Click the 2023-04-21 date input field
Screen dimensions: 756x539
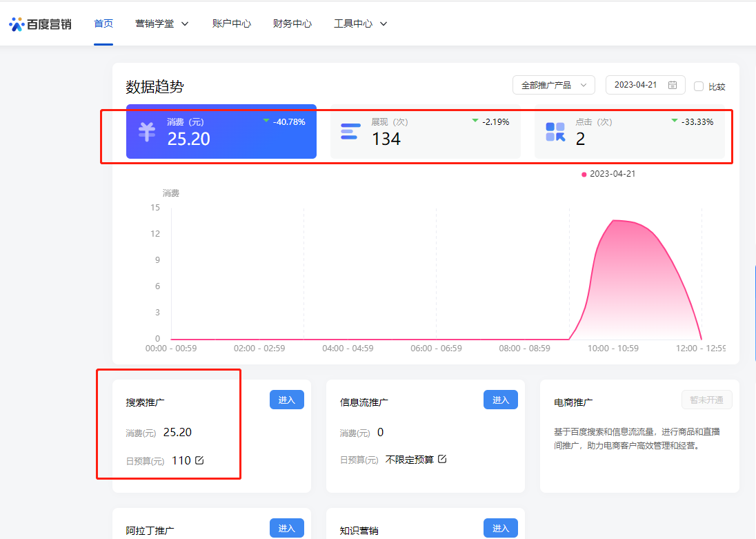point(635,85)
